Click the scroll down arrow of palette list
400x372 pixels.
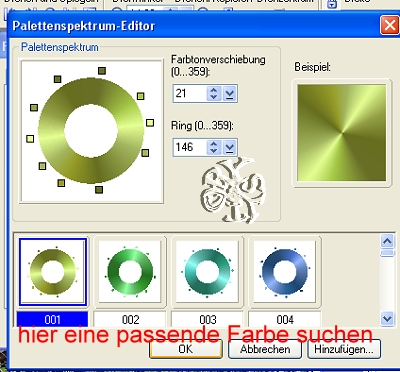387,319
